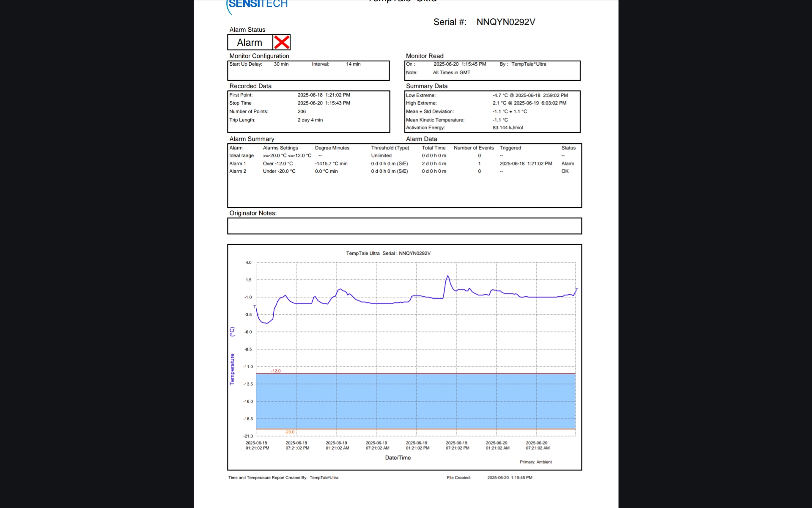
Task: Select Monitor Read date 2025-06-20 1:15:45 PM
Action: (x=460, y=64)
